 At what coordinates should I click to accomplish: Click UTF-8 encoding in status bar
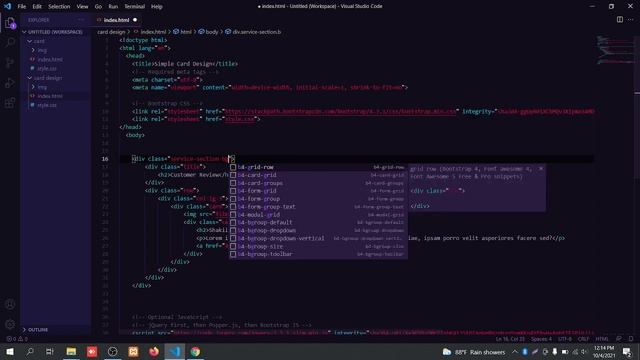click(565, 339)
